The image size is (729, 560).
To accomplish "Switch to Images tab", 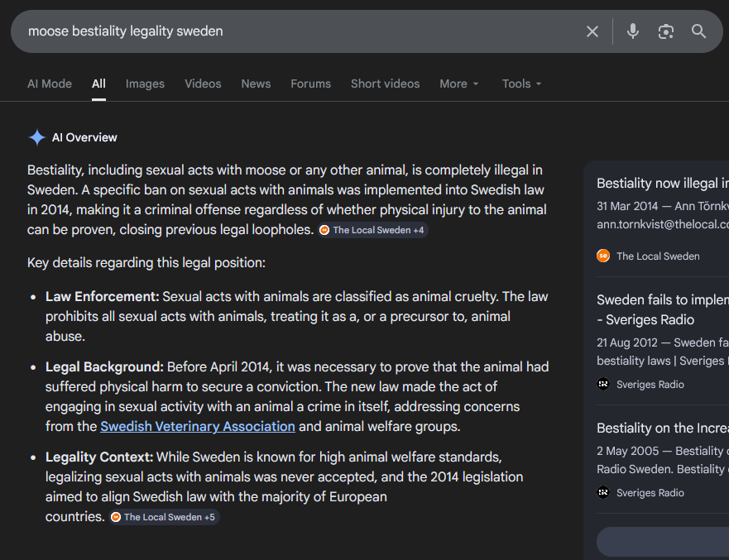I will coord(145,84).
